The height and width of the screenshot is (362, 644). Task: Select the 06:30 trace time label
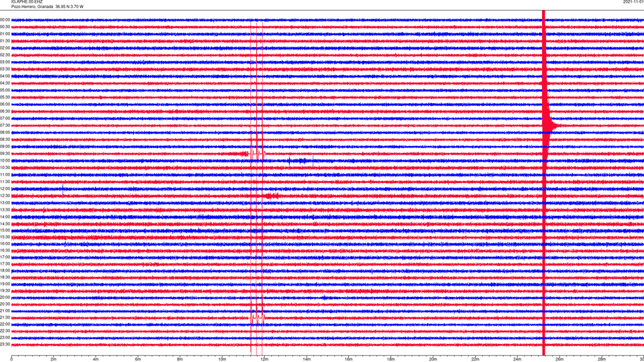click(5, 111)
